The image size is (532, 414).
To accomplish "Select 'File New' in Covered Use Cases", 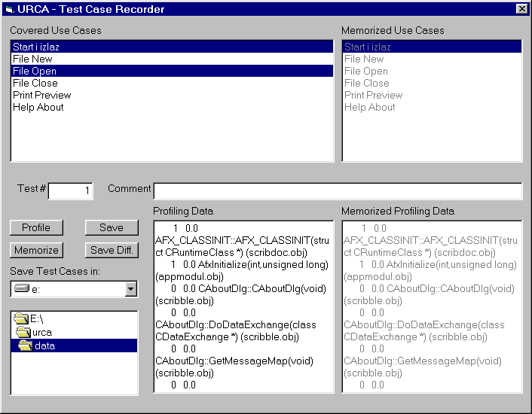I will (32, 59).
